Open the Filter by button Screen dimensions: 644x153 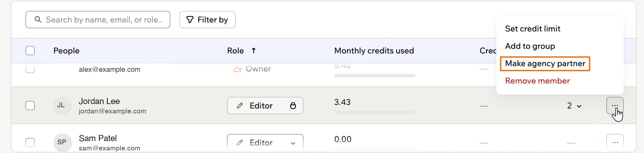(207, 20)
